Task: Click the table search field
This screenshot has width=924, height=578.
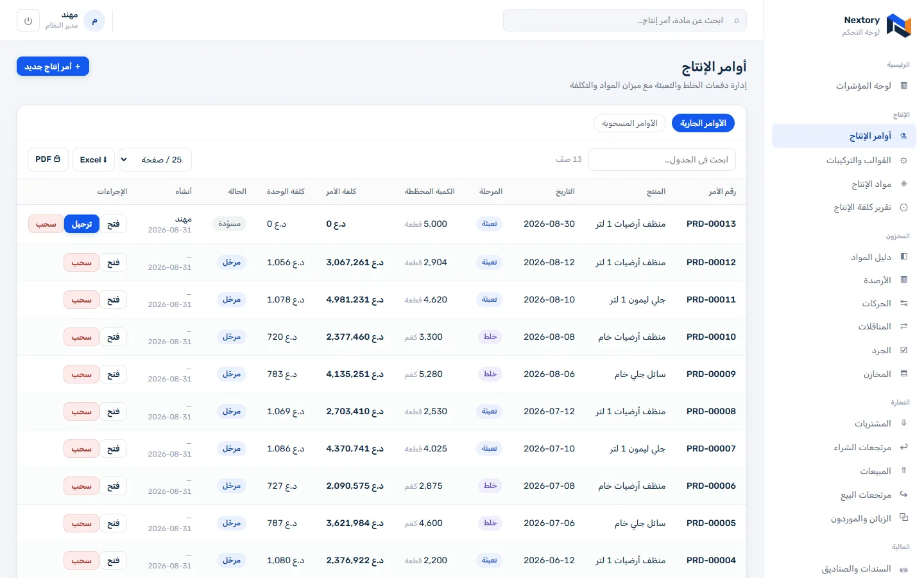Action: click(662, 160)
